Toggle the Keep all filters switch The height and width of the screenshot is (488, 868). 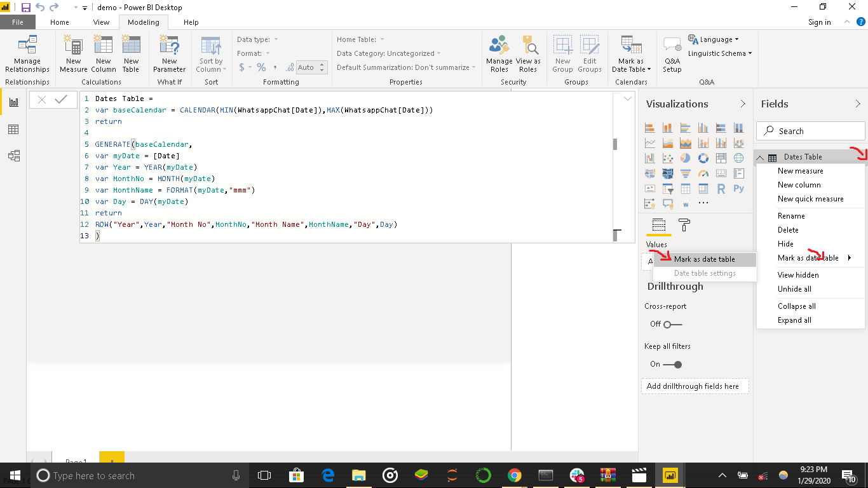(x=672, y=365)
